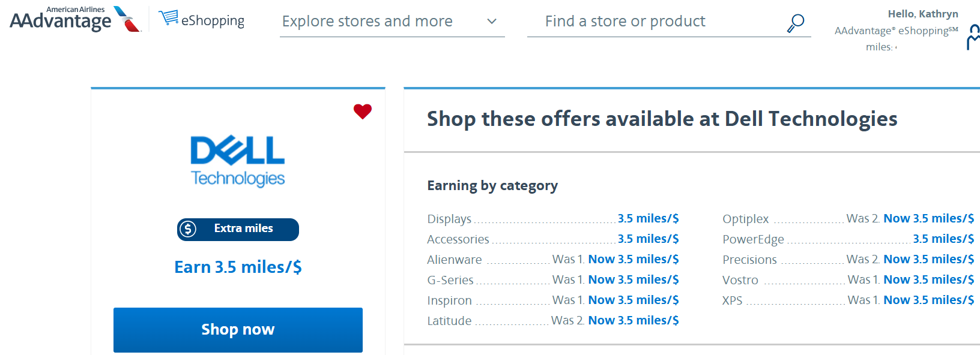Click the Earn 3.5 miles/$ link
The image size is (980, 355).
pyautogui.click(x=237, y=266)
